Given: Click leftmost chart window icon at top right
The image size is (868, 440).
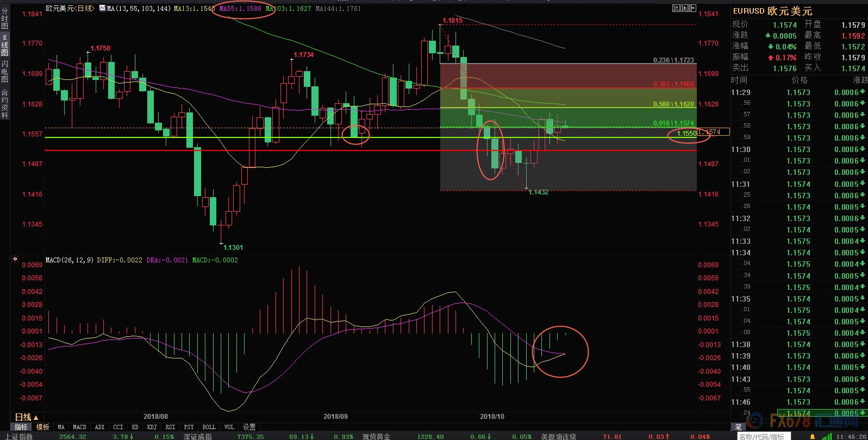Looking at the screenshot, I should [676, 8].
